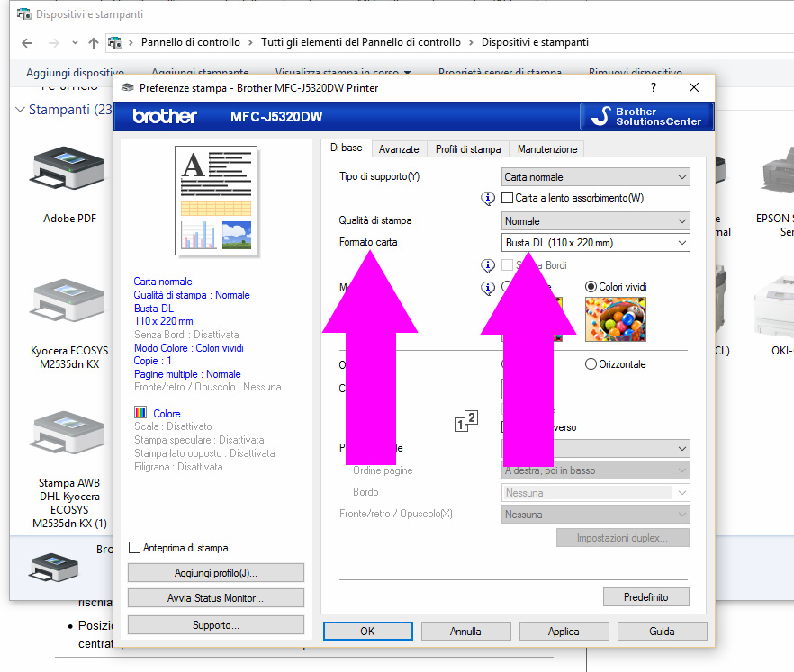Open the Formato carta dropdown

(x=596, y=243)
